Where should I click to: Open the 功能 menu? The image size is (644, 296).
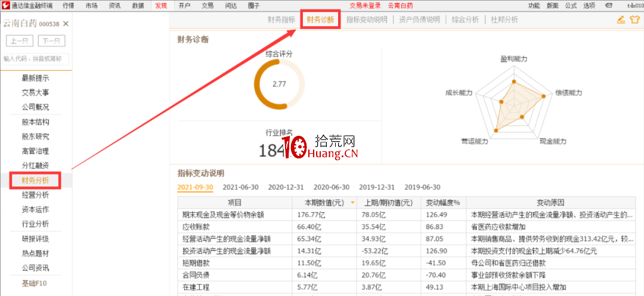(534, 6)
